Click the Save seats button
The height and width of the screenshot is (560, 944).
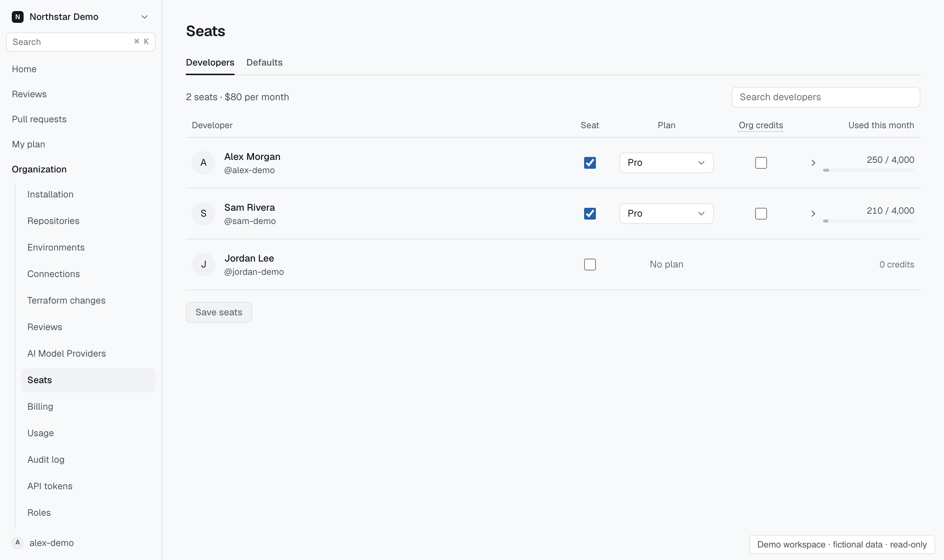pyautogui.click(x=219, y=312)
